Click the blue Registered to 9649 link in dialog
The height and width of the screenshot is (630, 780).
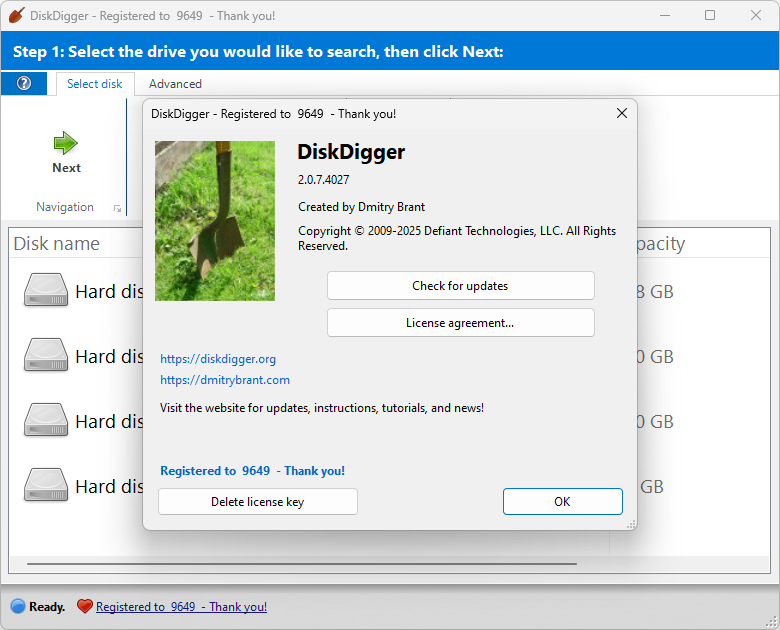(252, 471)
